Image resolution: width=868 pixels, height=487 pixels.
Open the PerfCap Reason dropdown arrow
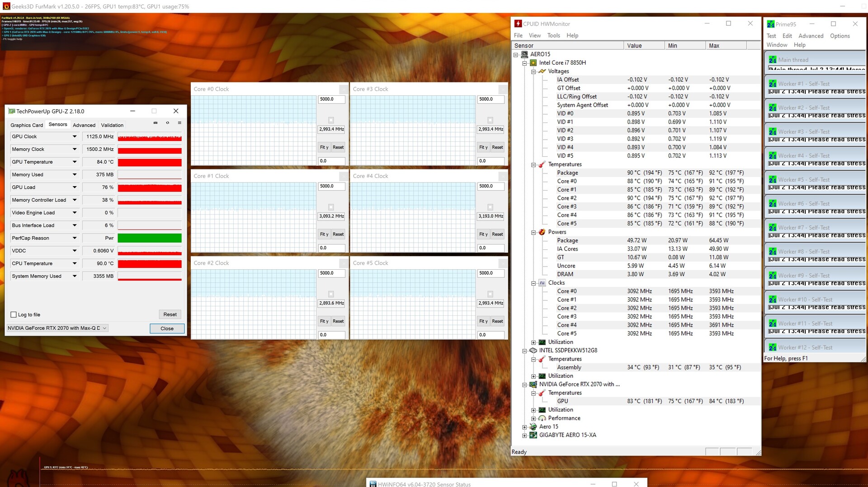[75, 238]
